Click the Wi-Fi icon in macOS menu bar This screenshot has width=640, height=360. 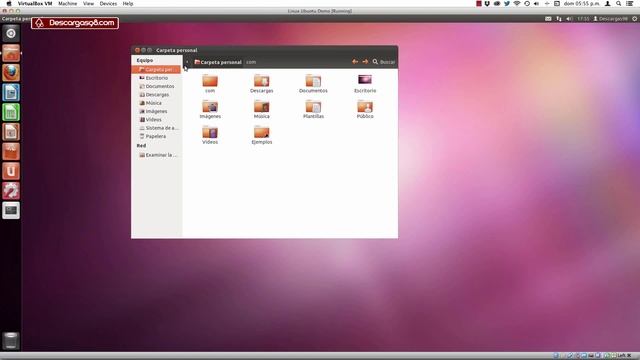(517, 4)
